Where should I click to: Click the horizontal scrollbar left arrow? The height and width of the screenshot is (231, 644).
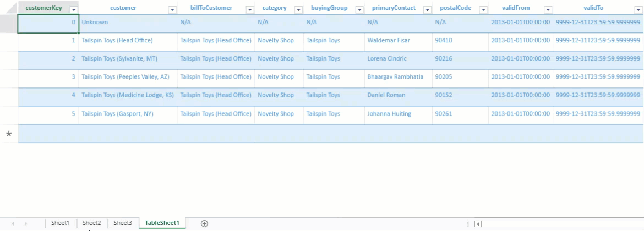point(478,224)
